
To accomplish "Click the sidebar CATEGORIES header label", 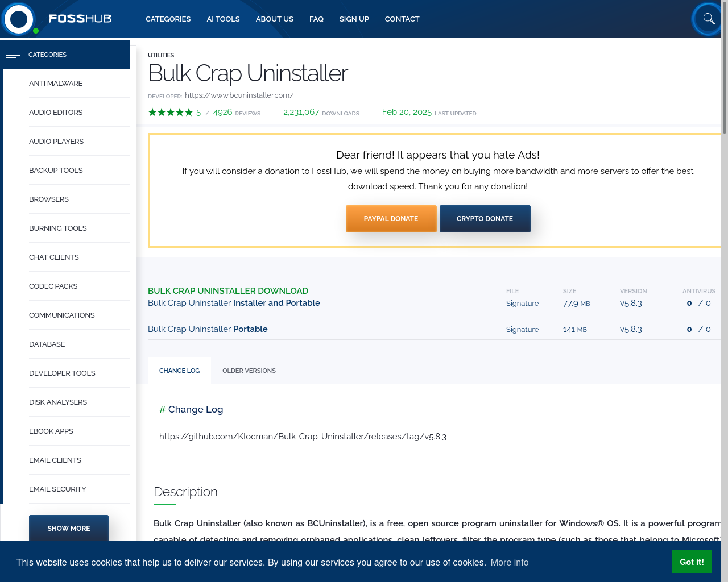I will point(47,55).
